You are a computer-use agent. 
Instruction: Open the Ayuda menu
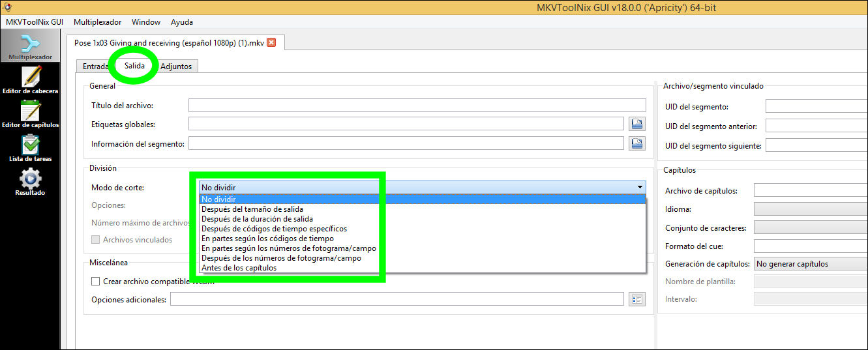[x=181, y=22]
